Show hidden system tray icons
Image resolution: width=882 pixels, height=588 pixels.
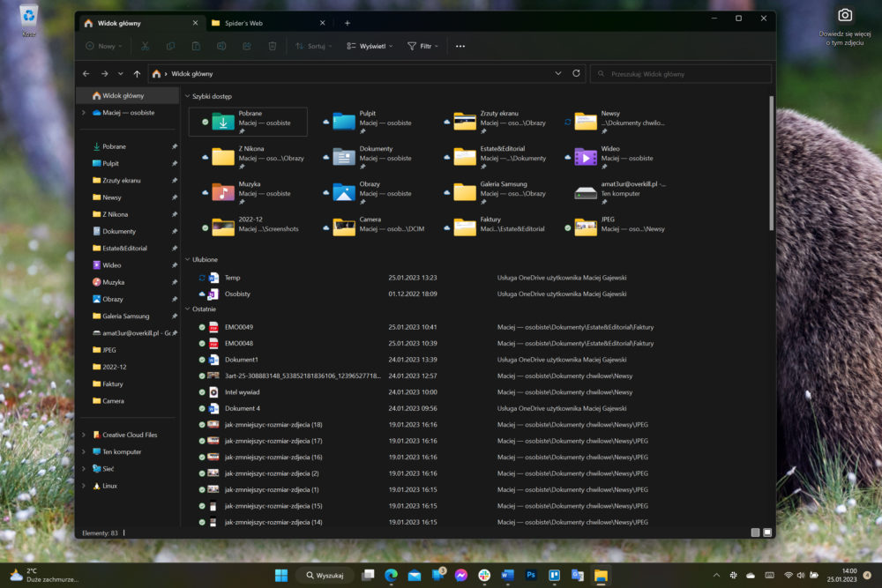coord(716,575)
